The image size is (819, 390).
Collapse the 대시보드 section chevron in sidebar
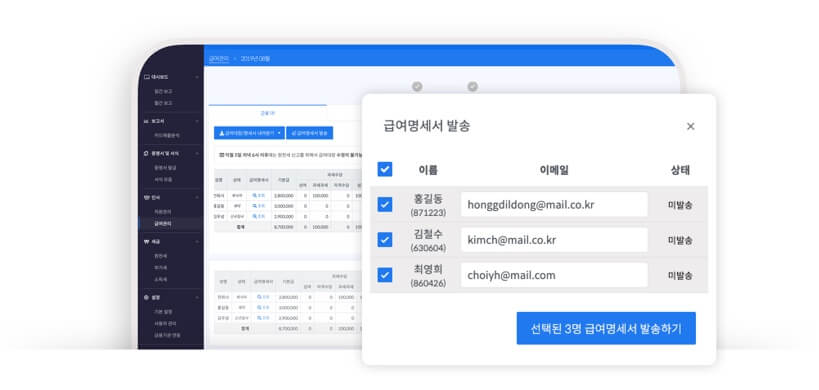click(197, 77)
